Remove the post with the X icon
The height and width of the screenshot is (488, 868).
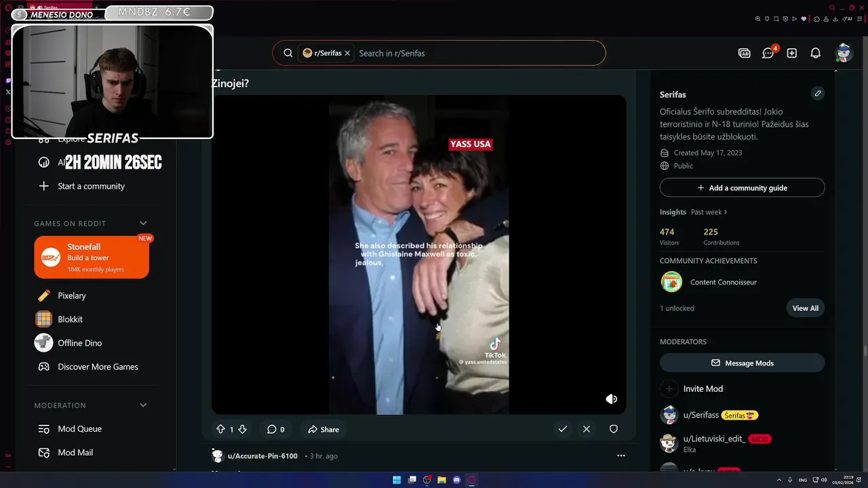587,429
